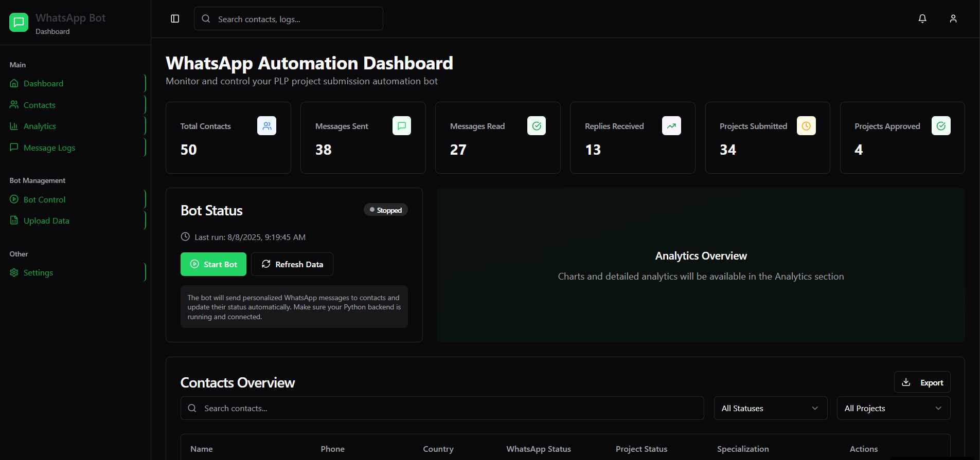Toggle the sidebar panel icon
The height and width of the screenshot is (460, 980).
pyautogui.click(x=175, y=19)
